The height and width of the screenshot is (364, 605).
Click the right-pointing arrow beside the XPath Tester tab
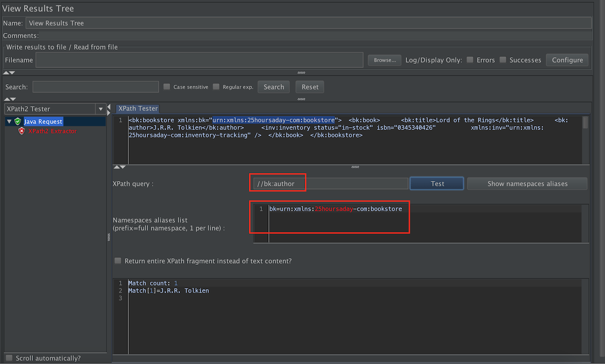coord(109,112)
